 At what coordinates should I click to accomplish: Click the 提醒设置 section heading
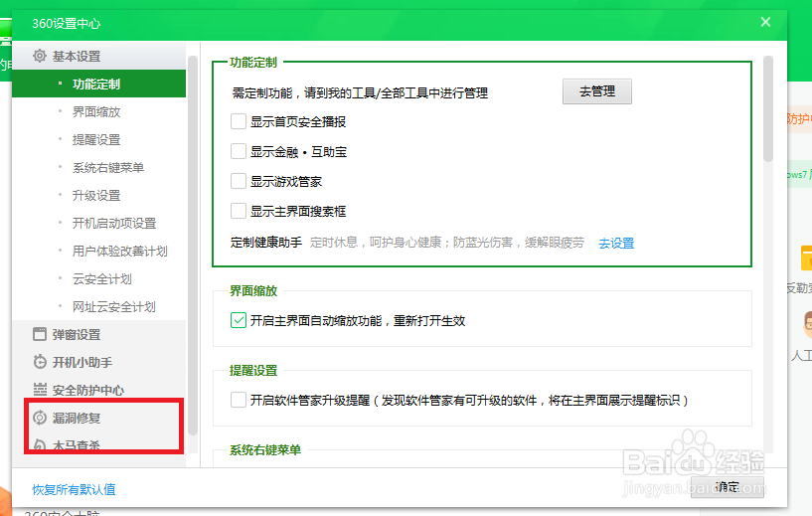click(x=253, y=371)
